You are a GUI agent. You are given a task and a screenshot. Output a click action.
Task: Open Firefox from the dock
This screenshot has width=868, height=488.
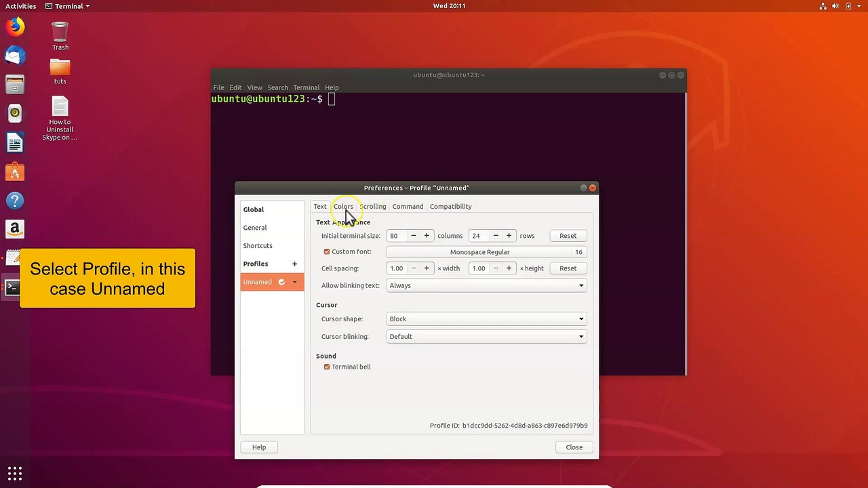[15, 27]
